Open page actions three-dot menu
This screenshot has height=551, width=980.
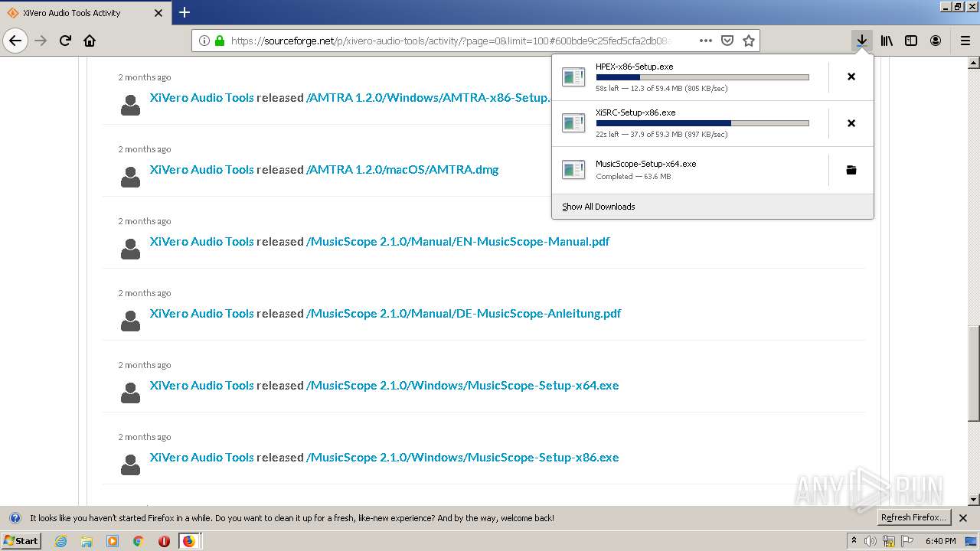(706, 41)
